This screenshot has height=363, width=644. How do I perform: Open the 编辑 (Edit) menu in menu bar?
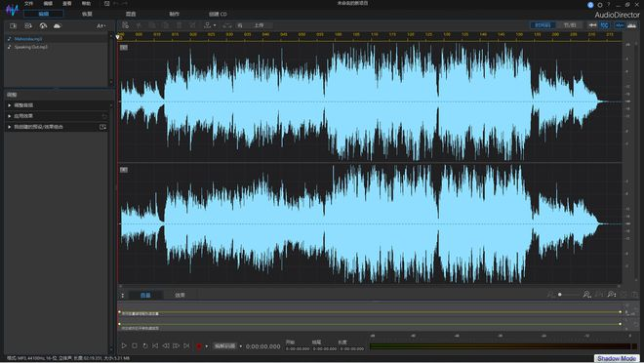(x=48, y=3)
